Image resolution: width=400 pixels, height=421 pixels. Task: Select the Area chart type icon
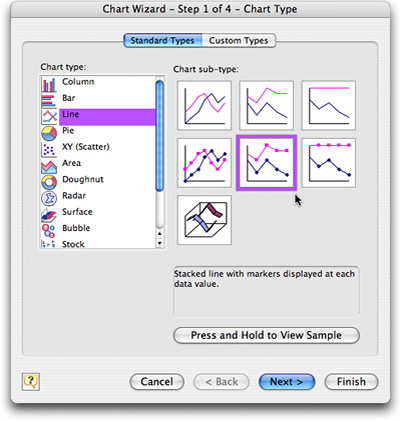(49, 166)
